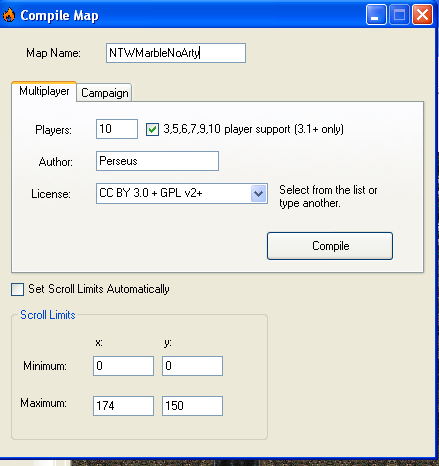Click the Maximum x field showing 174
This screenshot has height=466, width=439.
[x=123, y=406]
